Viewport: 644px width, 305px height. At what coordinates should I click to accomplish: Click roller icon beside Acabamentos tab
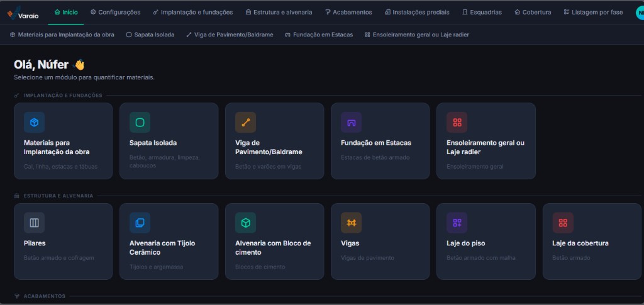328,13
